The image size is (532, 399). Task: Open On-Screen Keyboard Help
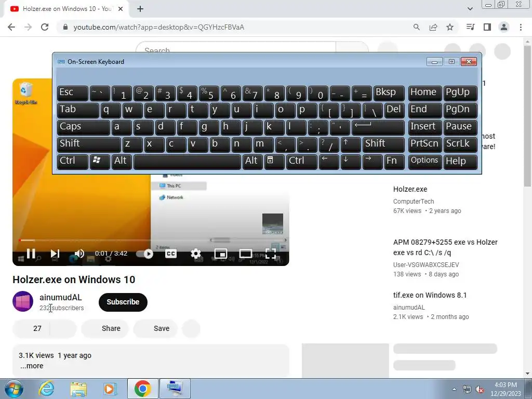pos(460,162)
